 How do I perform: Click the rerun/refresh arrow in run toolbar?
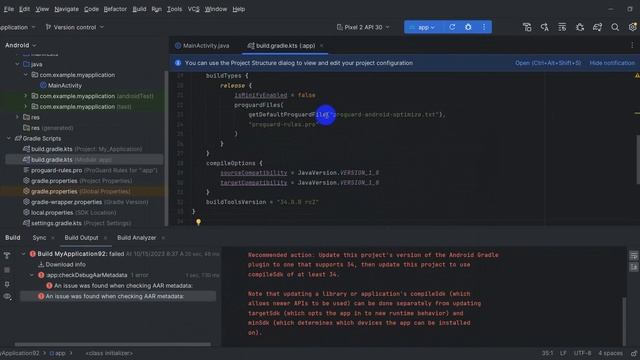coord(452,27)
